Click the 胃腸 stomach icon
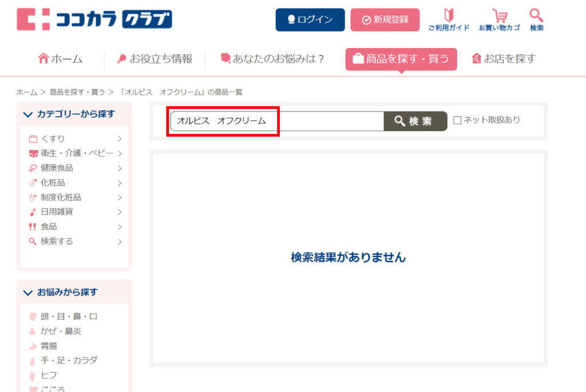 click(x=33, y=346)
